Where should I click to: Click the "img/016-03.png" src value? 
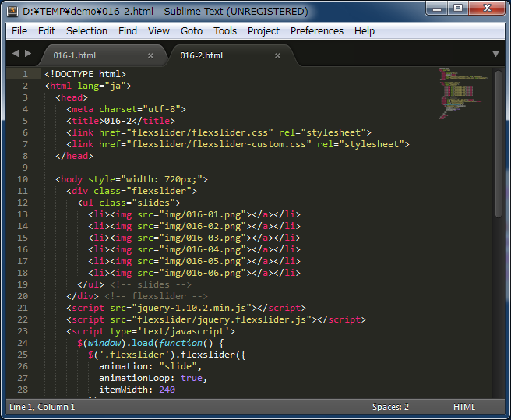[x=203, y=238]
